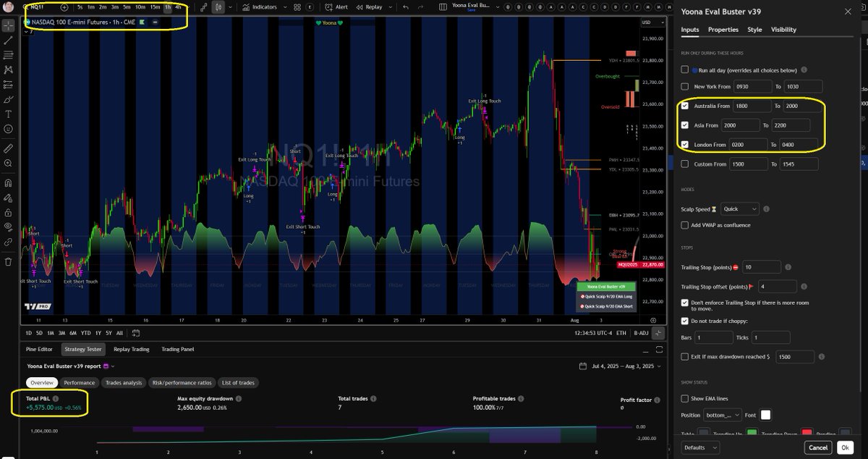This screenshot has height=459, width=868.
Task: Open the Trading Panel tab
Action: pos(178,349)
